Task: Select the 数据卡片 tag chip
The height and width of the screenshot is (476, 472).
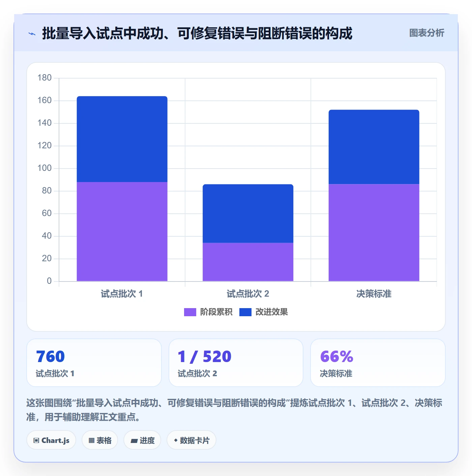Action: click(191, 440)
